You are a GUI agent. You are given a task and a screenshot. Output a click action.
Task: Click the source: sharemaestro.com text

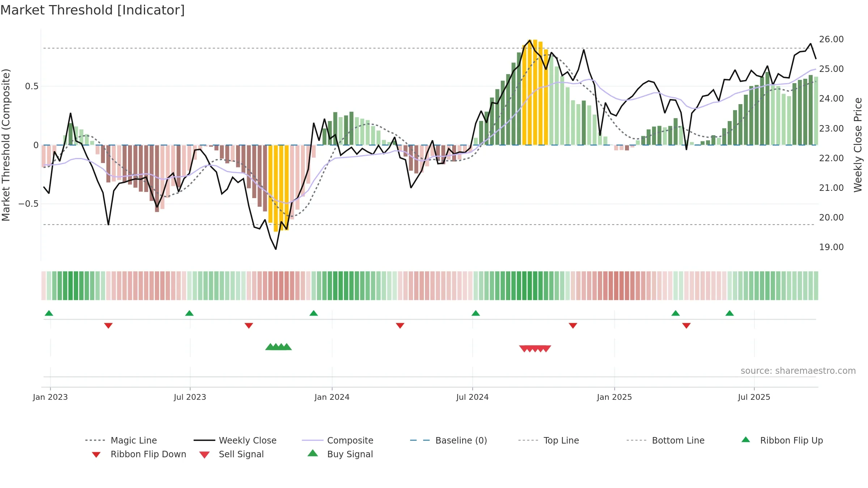(x=798, y=371)
